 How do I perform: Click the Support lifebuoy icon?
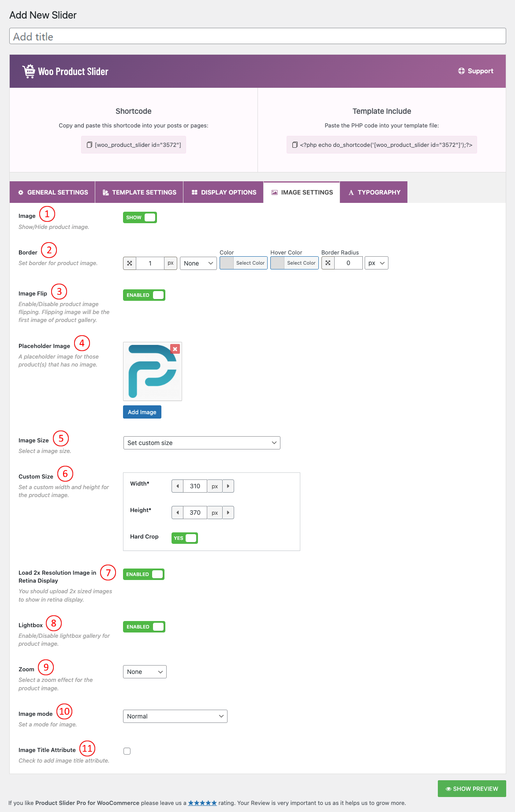tap(461, 71)
